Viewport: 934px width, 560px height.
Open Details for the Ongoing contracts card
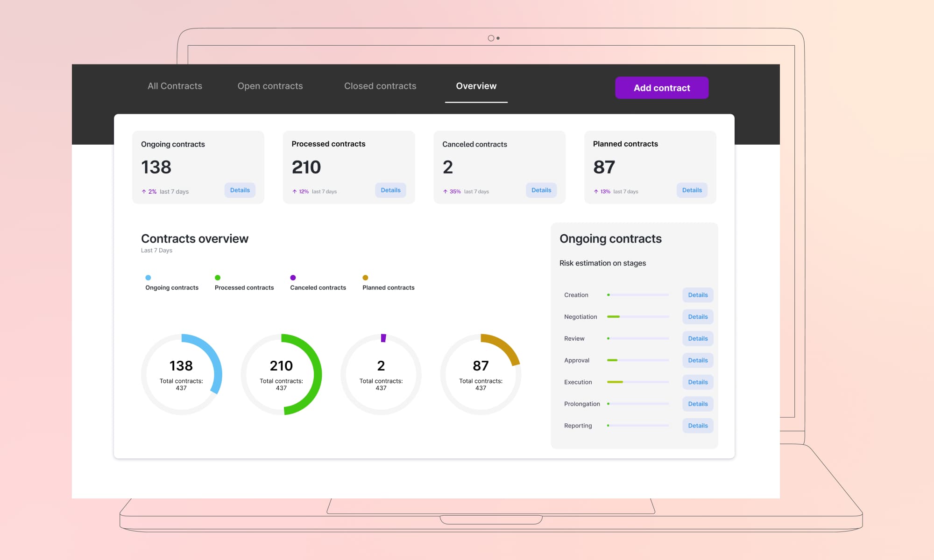[x=240, y=190]
